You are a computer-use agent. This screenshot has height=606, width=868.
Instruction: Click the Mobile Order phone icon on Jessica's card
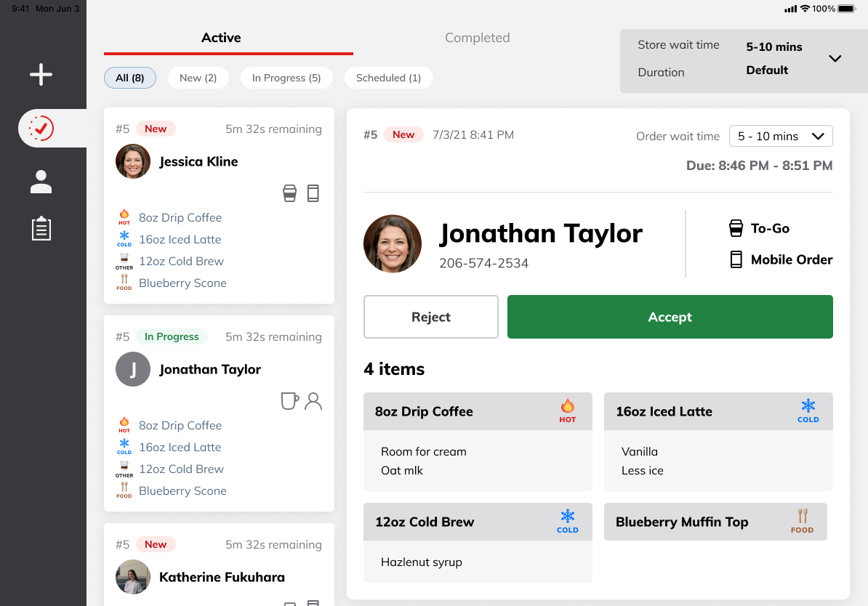click(x=313, y=193)
